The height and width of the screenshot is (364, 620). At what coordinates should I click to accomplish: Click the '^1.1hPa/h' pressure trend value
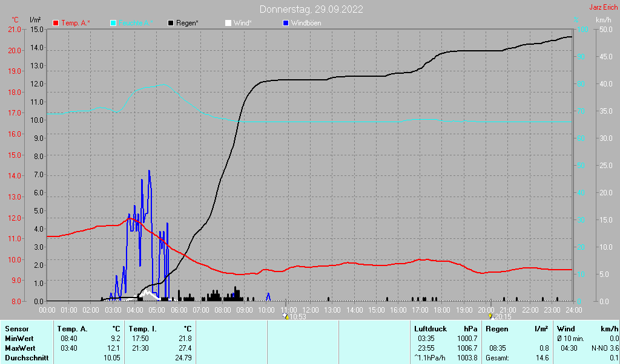tap(430, 358)
